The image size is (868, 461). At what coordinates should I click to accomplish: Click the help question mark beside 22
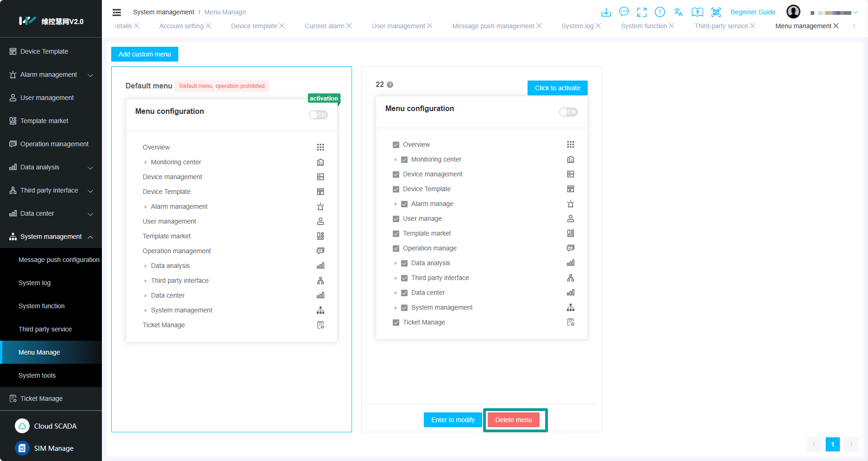(x=390, y=85)
